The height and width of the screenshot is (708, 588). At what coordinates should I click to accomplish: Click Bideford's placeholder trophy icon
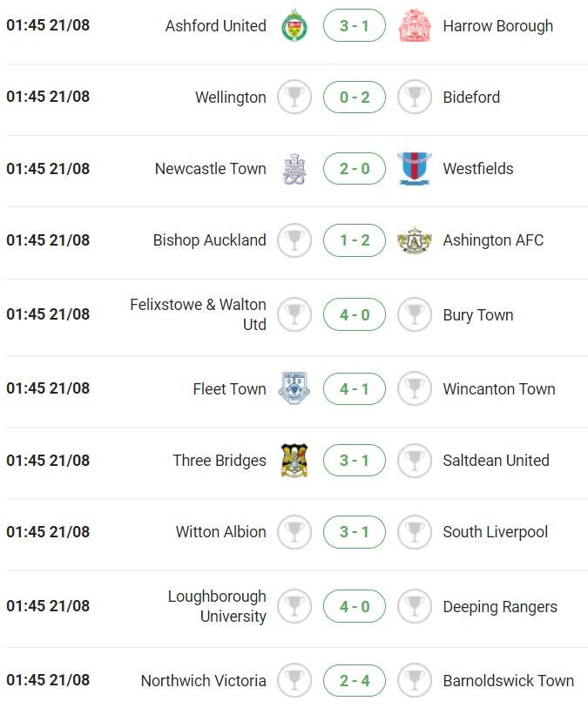415,98
